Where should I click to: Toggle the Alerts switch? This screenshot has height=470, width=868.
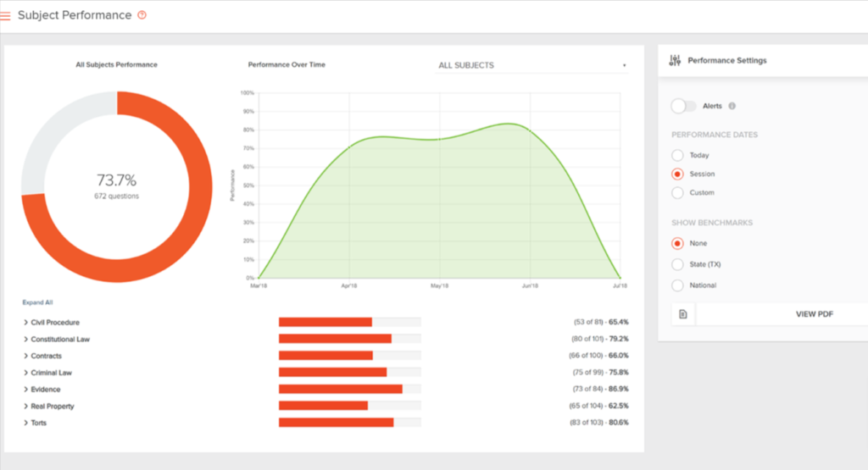click(683, 106)
